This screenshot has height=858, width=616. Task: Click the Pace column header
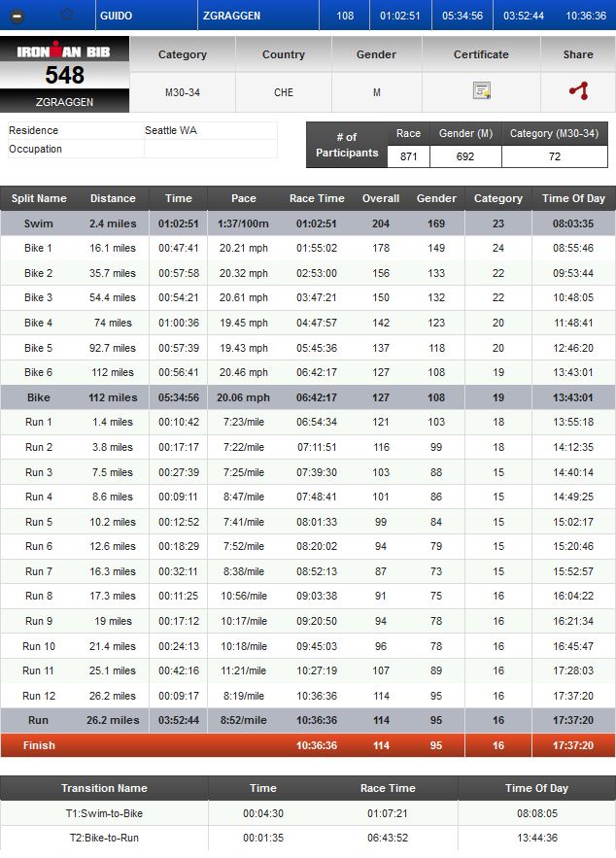coord(244,198)
